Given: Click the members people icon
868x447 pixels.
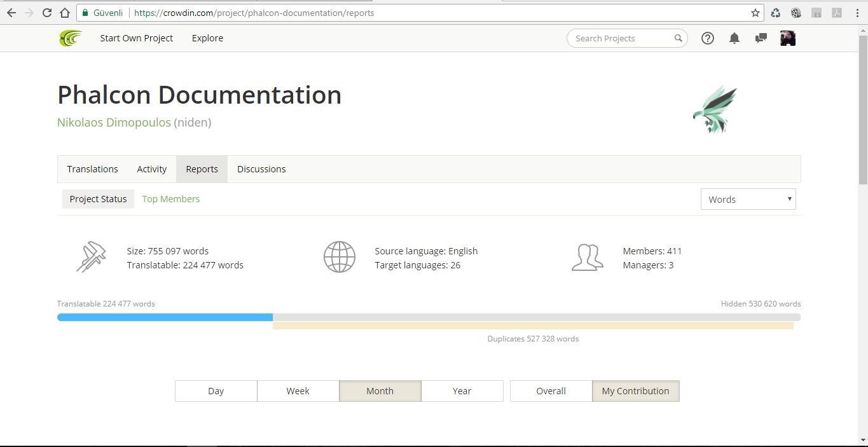Looking at the screenshot, I should click(588, 257).
